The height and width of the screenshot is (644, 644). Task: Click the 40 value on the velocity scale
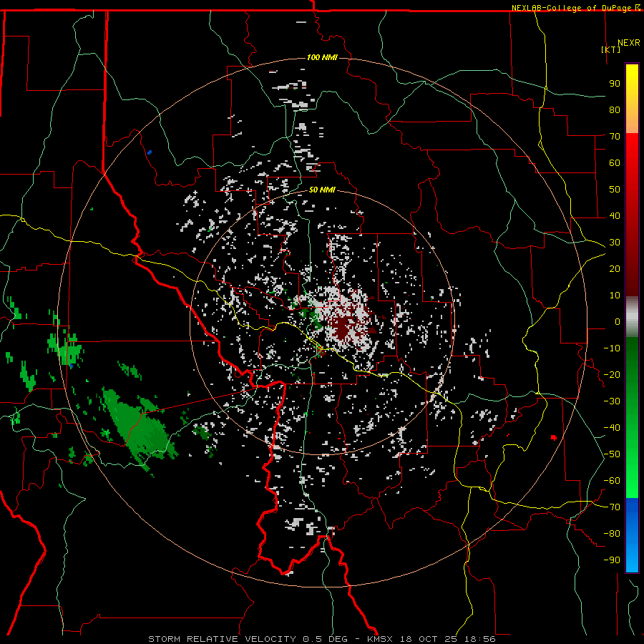(615, 215)
